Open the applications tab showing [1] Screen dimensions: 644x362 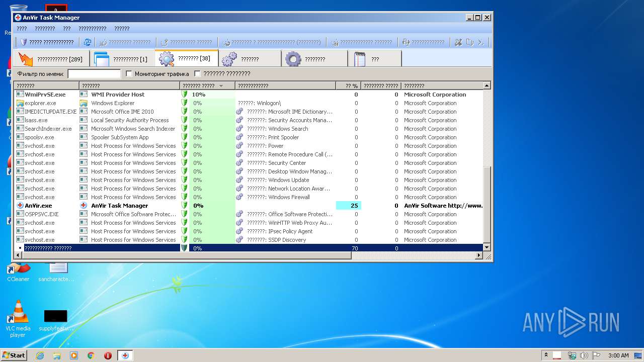point(122,59)
